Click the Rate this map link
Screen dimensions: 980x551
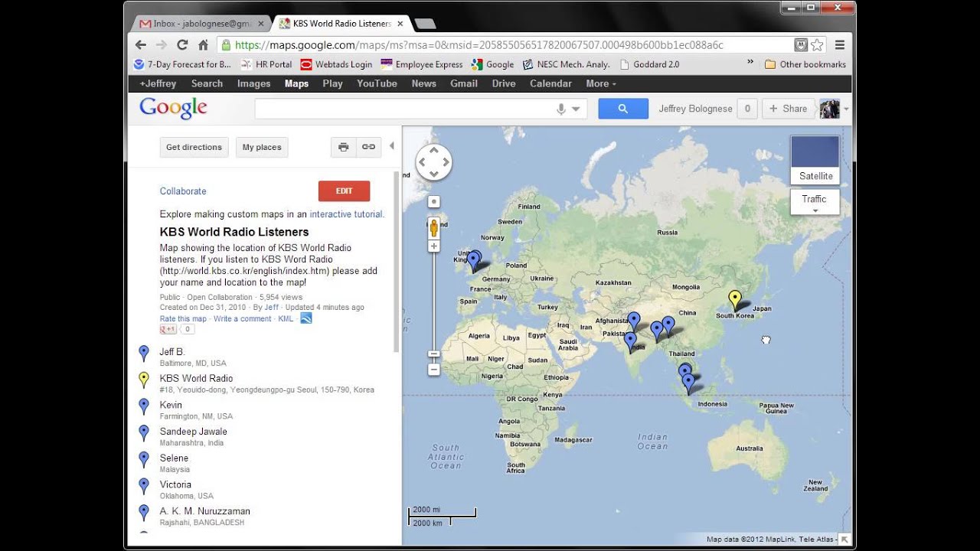(x=183, y=318)
